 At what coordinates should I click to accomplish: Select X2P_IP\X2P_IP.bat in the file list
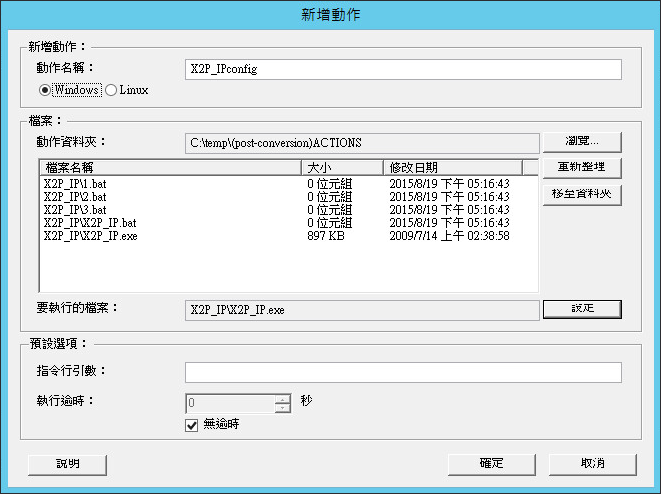pos(90,223)
